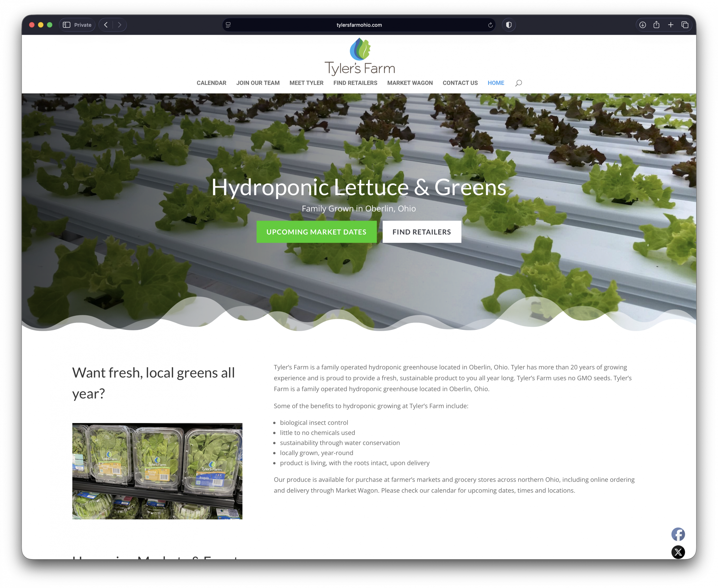This screenshot has height=588, width=718.
Task: Toggle the Safari sidebar icon
Action: [x=66, y=25]
